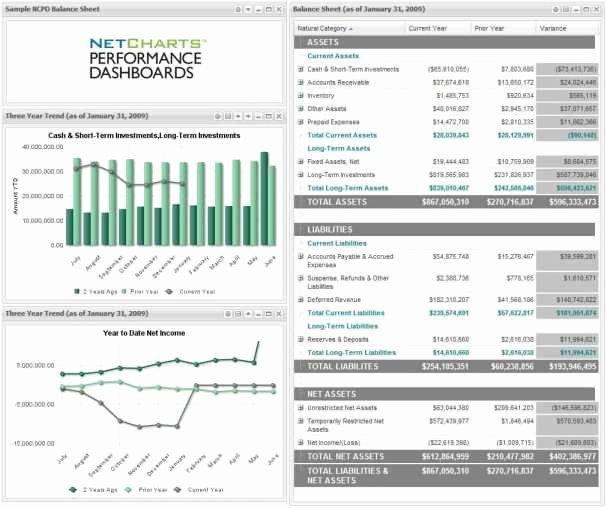Click the NetCharts Performance Dashboards logo
The image size is (607, 508).
pyautogui.click(x=147, y=59)
